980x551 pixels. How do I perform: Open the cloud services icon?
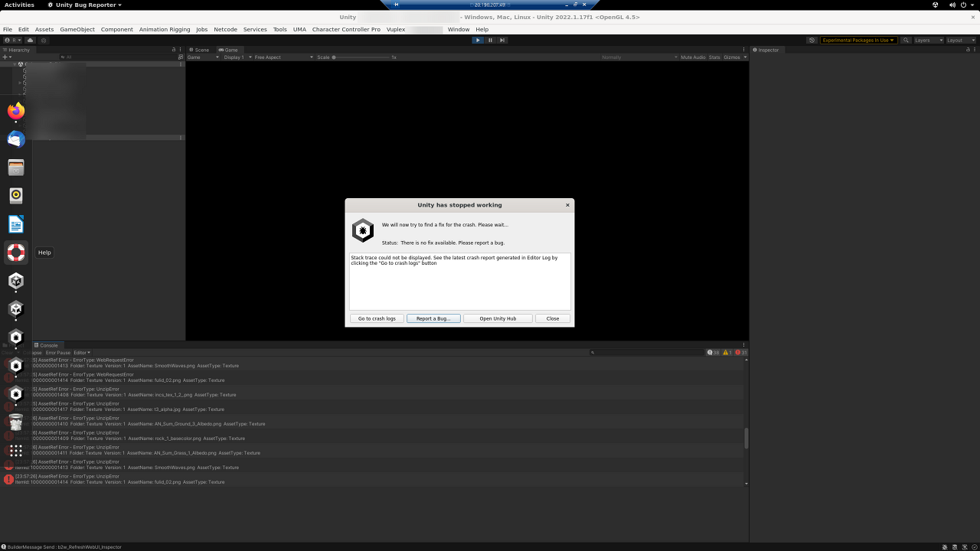coord(29,40)
